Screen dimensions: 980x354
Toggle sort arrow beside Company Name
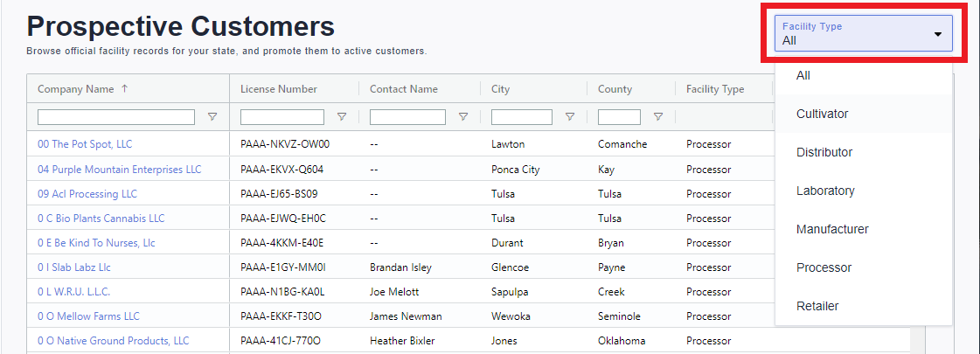(124, 89)
